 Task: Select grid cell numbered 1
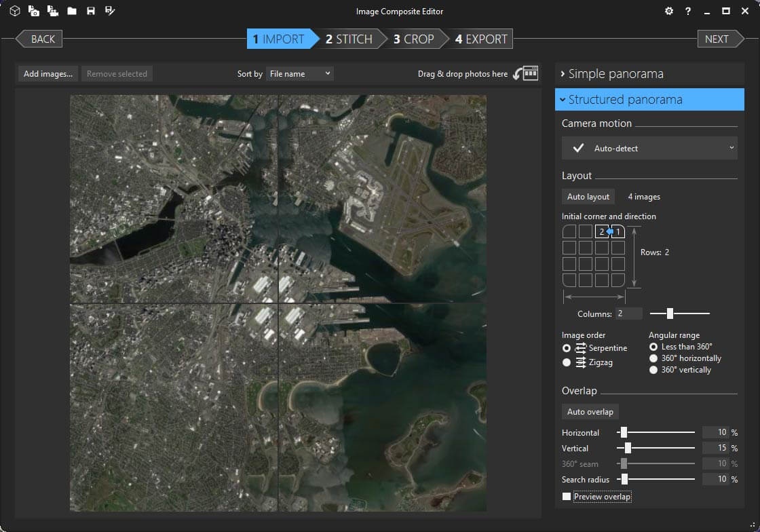(x=618, y=231)
